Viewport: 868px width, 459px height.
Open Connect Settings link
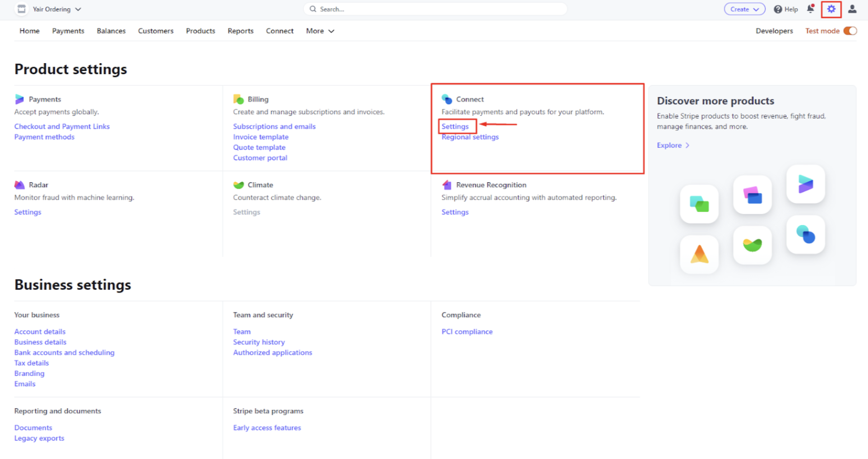(455, 127)
